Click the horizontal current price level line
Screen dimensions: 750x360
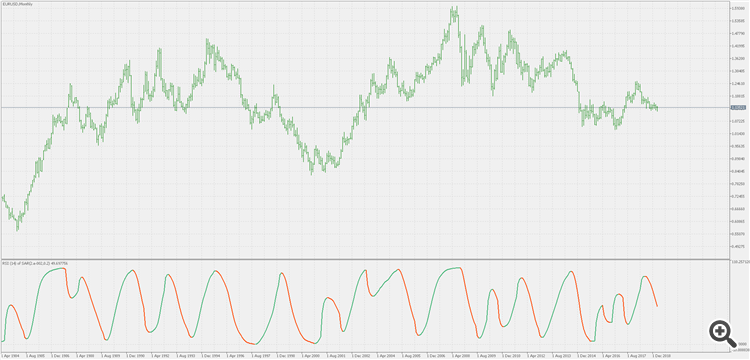click(x=365, y=108)
